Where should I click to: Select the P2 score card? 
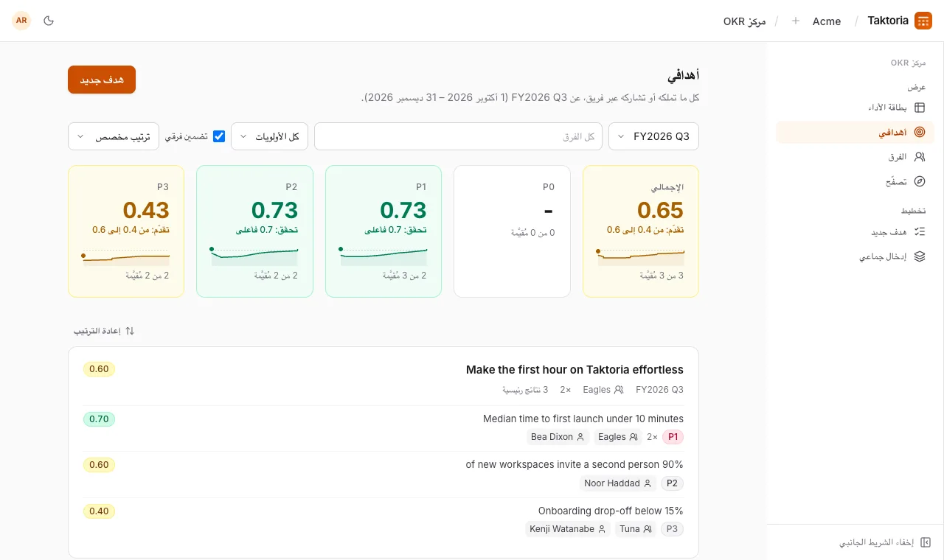click(254, 231)
